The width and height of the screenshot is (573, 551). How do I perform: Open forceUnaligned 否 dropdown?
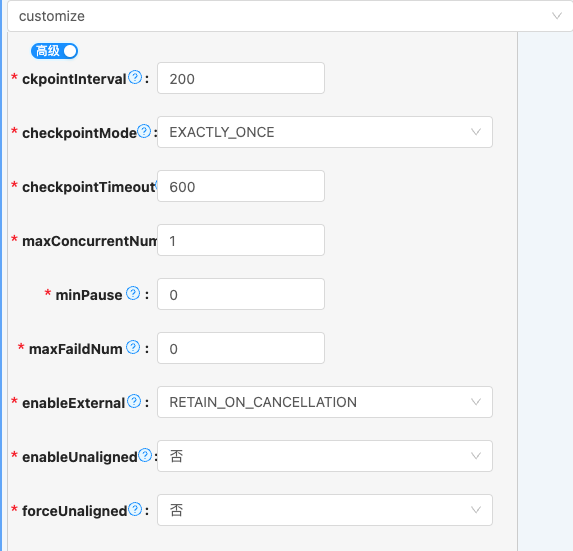coord(325,510)
